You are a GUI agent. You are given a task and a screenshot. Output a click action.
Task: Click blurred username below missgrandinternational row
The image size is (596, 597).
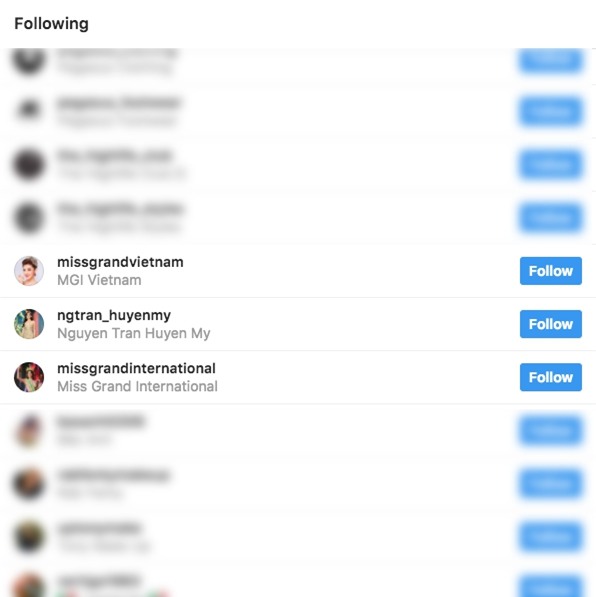(101, 421)
